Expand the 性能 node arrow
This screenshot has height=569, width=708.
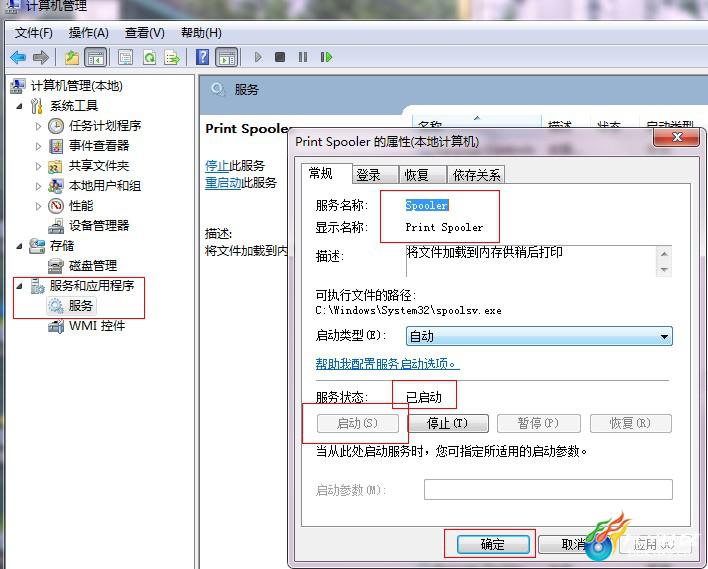[38, 206]
